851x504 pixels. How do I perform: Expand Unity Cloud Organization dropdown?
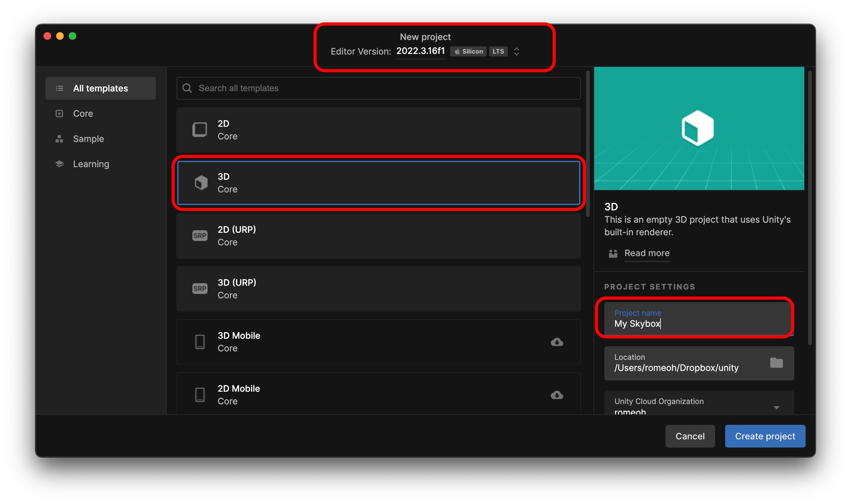pos(776,407)
